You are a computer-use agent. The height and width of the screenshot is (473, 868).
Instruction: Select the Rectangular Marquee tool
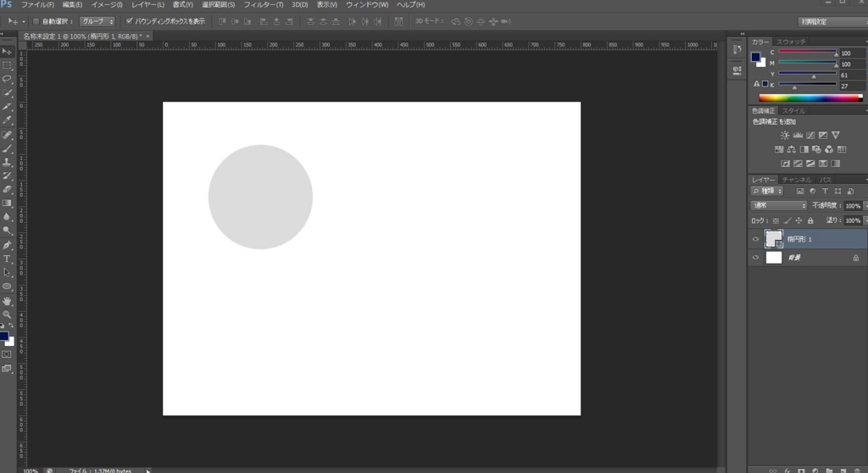[7, 65]
